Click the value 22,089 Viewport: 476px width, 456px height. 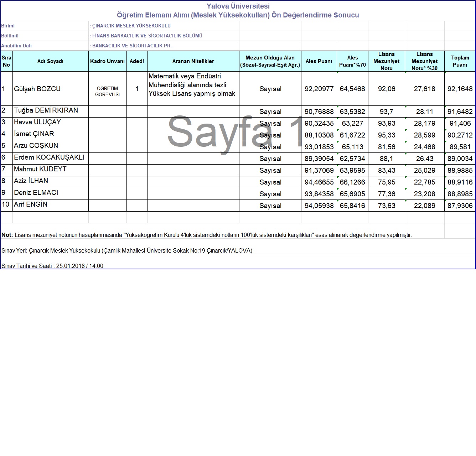tap(424, 206)
